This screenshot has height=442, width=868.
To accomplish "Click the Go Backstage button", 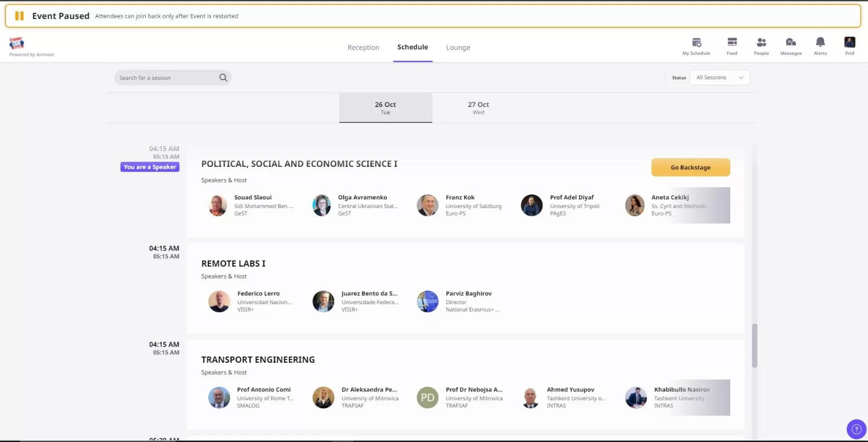I will tap(690, 167).
